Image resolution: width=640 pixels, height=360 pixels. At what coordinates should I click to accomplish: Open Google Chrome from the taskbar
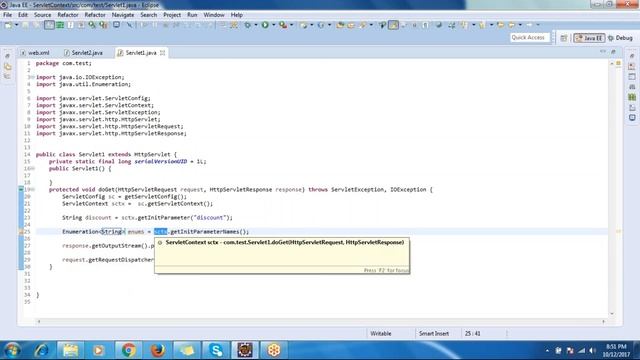tap(129, 350)
